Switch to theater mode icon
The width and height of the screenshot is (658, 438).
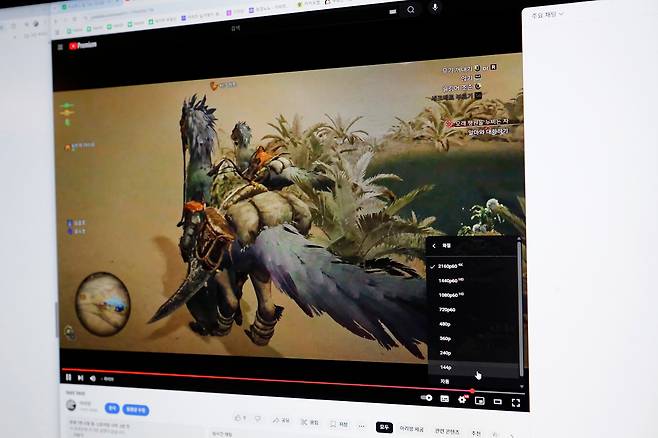tap(498, 402)
